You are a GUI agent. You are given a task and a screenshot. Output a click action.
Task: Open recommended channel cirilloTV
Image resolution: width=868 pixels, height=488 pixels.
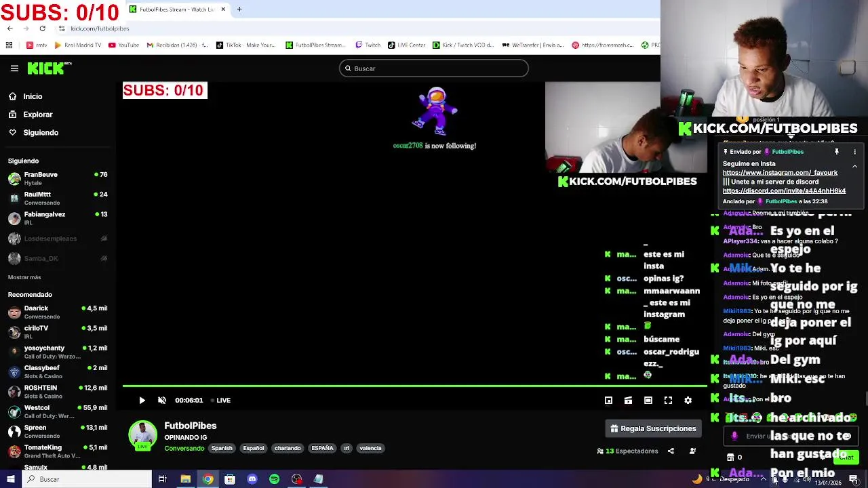point(58,331)
